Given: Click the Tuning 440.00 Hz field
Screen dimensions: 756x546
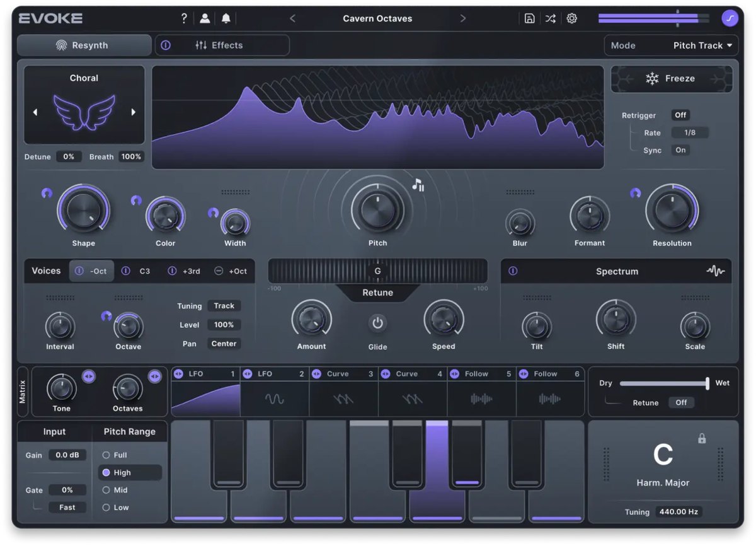Looking at the screenshot, I should coord(679,512).
